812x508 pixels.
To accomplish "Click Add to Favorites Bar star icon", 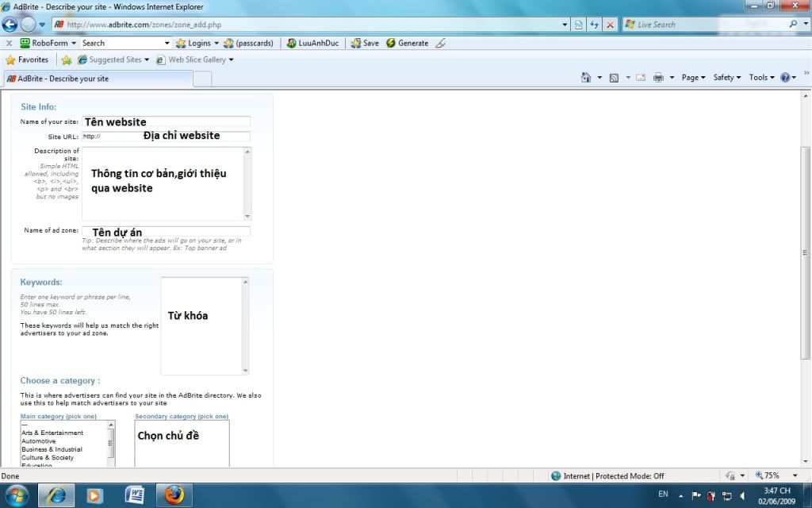I will 67,60.
